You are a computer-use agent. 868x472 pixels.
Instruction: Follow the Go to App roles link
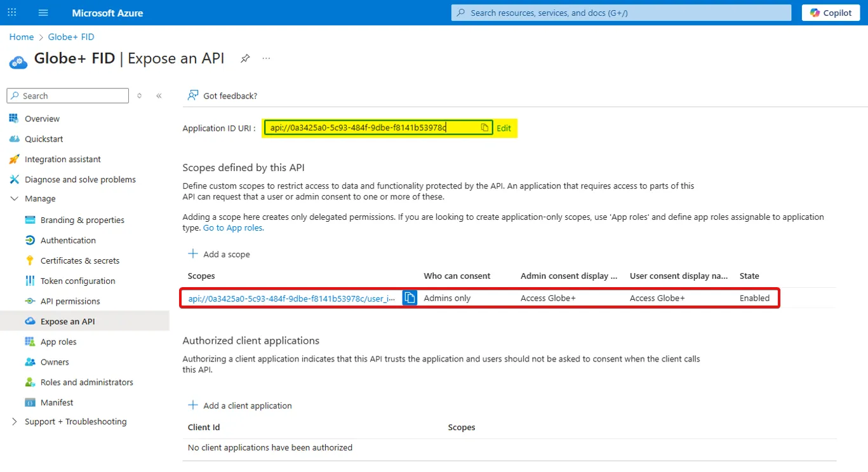pyautogui.click(x=233, y=227)
